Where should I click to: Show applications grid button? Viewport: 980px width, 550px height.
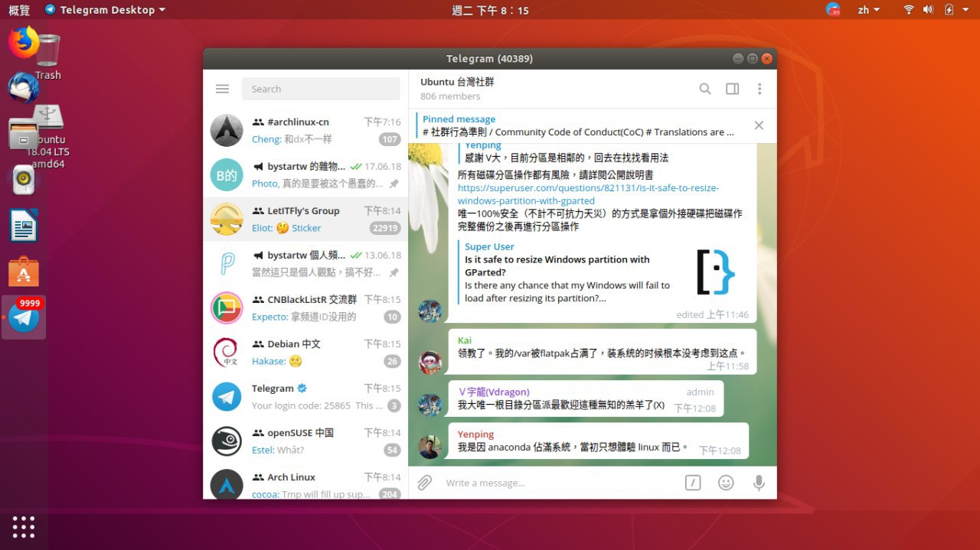tap(24, 526)
